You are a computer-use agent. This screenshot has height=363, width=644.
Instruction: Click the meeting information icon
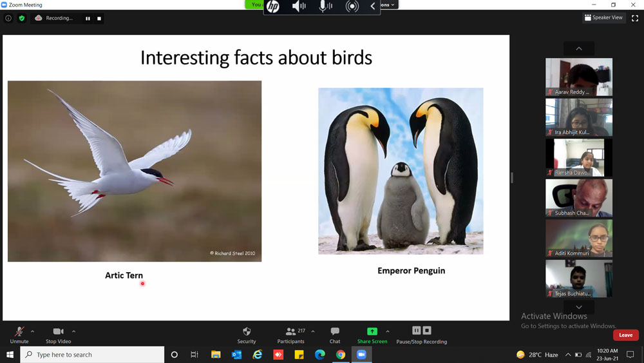click(8, 18)
